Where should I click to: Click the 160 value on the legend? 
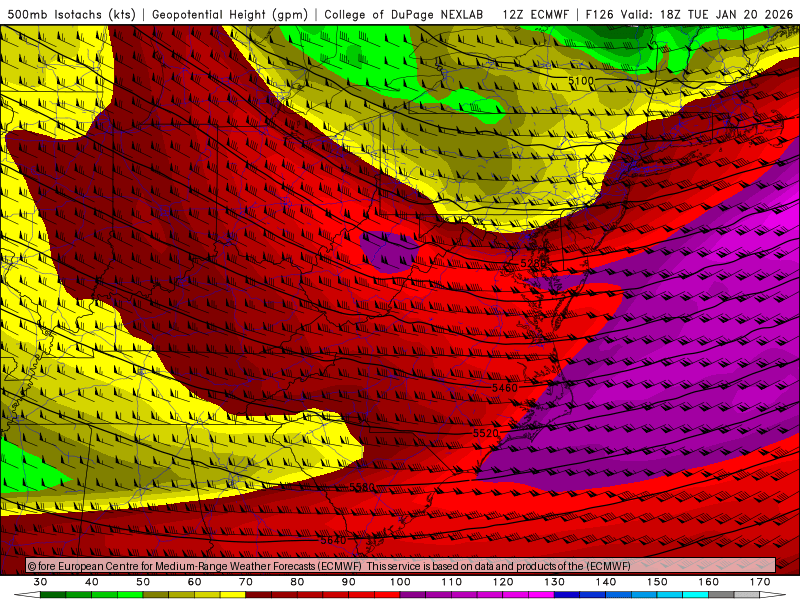coord(709,582)
